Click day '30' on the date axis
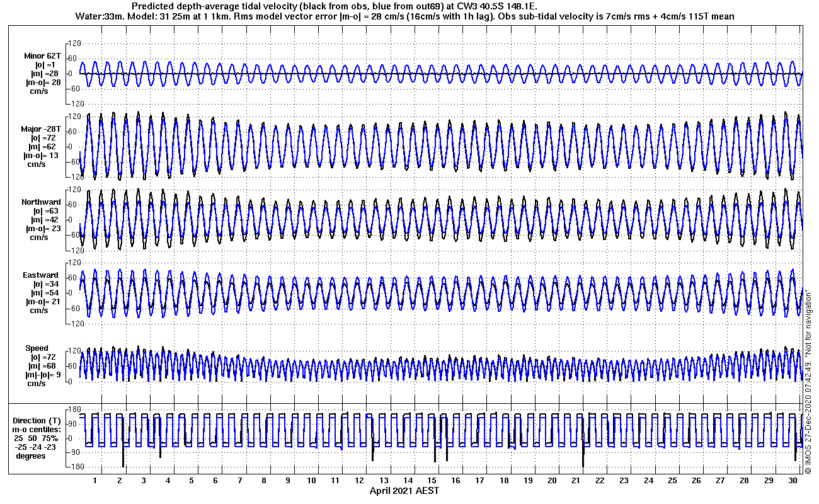 [x=792, y=481]
